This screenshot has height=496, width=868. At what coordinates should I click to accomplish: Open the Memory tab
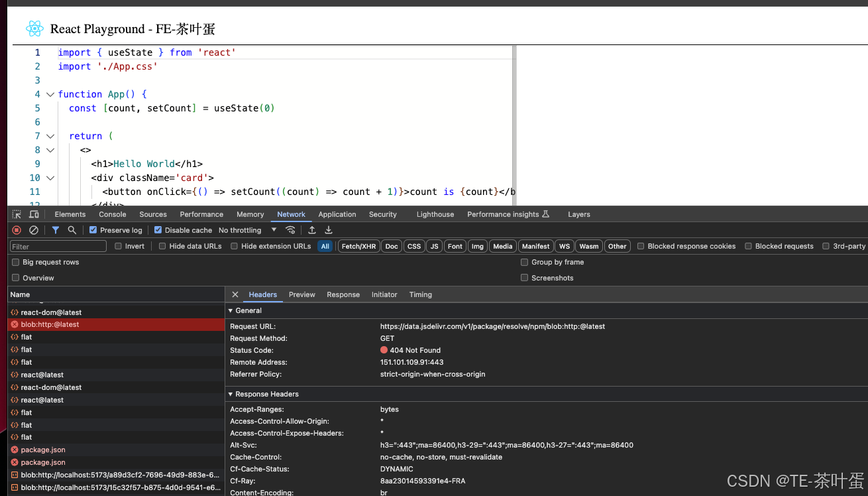point(250,214)
